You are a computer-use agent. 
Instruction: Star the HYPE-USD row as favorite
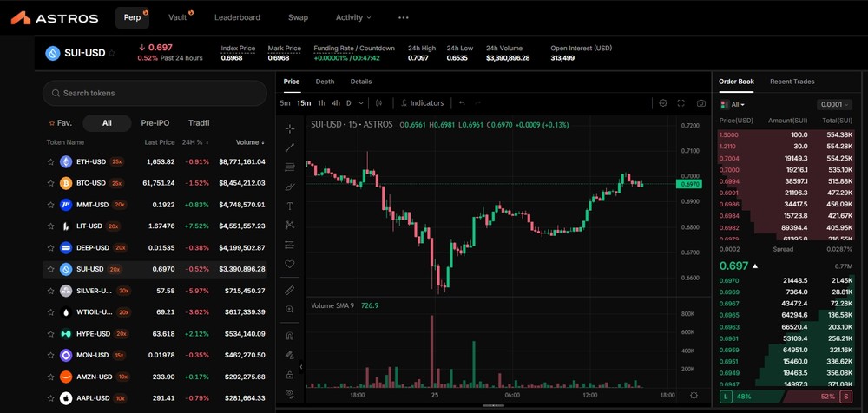(x=50, y=334)
